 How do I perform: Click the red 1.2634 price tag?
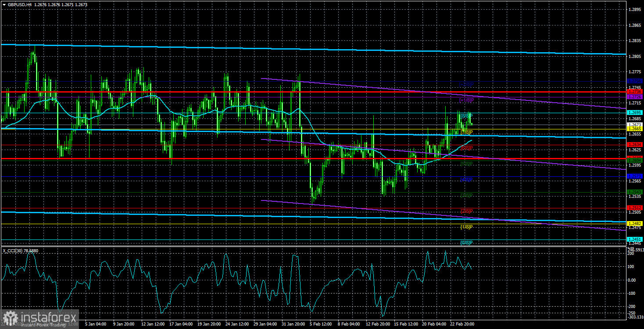635,144
